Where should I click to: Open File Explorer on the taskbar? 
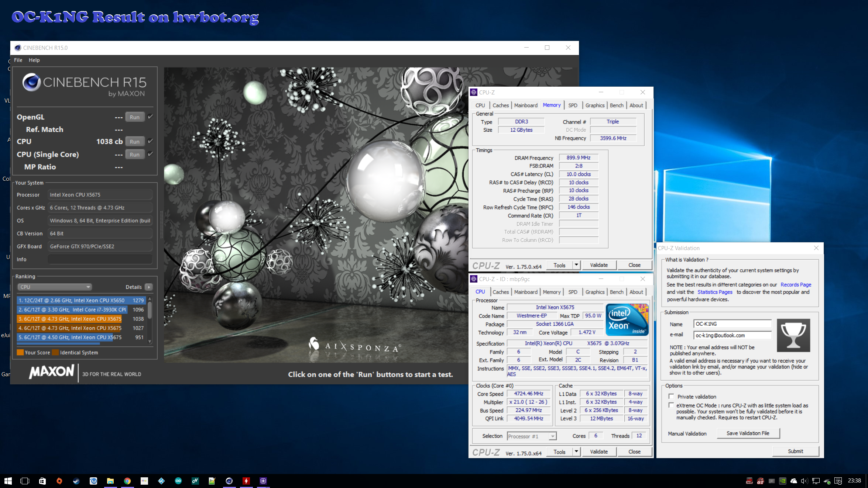pyautogui.click(x=110, y=481)
